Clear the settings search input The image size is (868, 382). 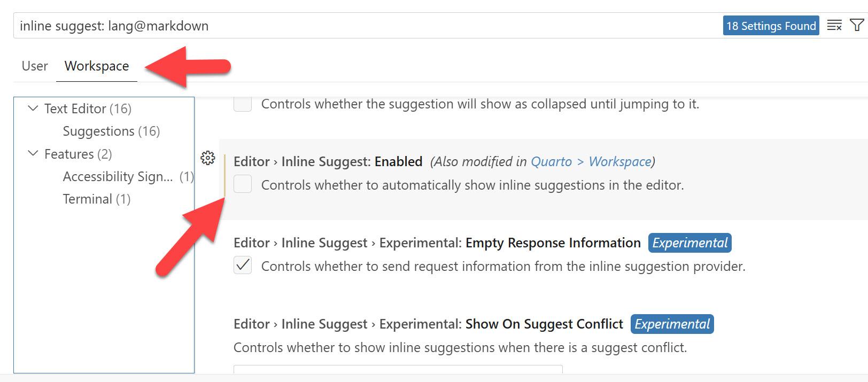[x=834, y=26]
